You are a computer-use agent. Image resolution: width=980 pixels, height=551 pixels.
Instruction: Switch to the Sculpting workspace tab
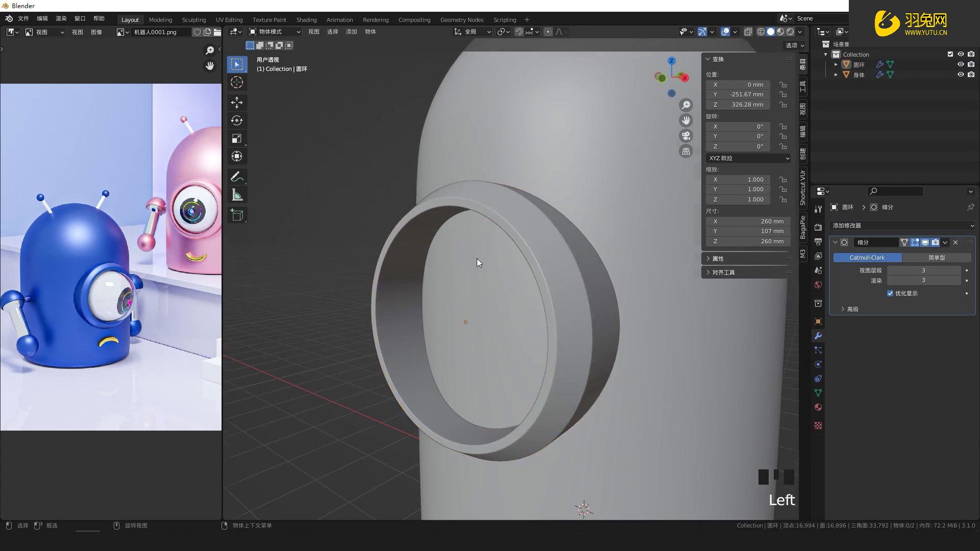coord(194,19)
